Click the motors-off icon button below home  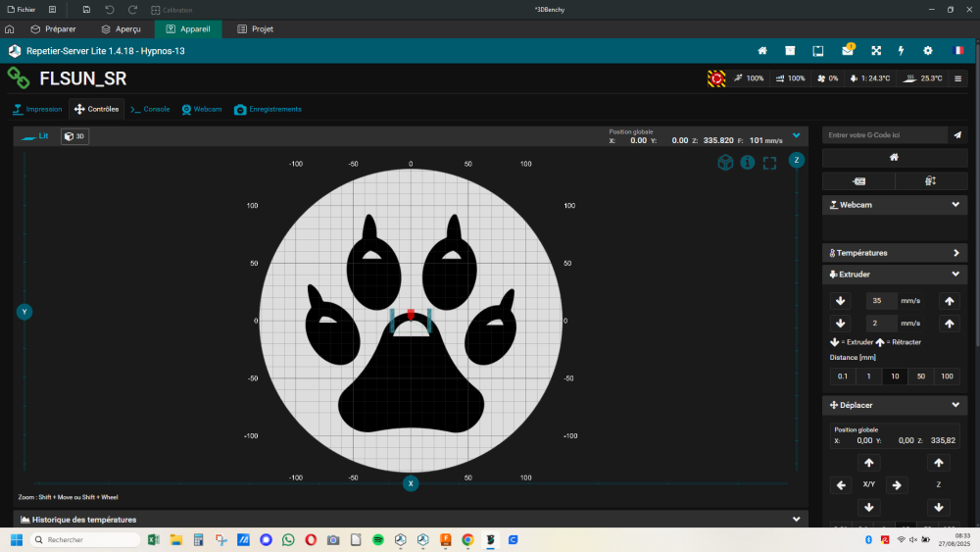click(x=858, y=180)
